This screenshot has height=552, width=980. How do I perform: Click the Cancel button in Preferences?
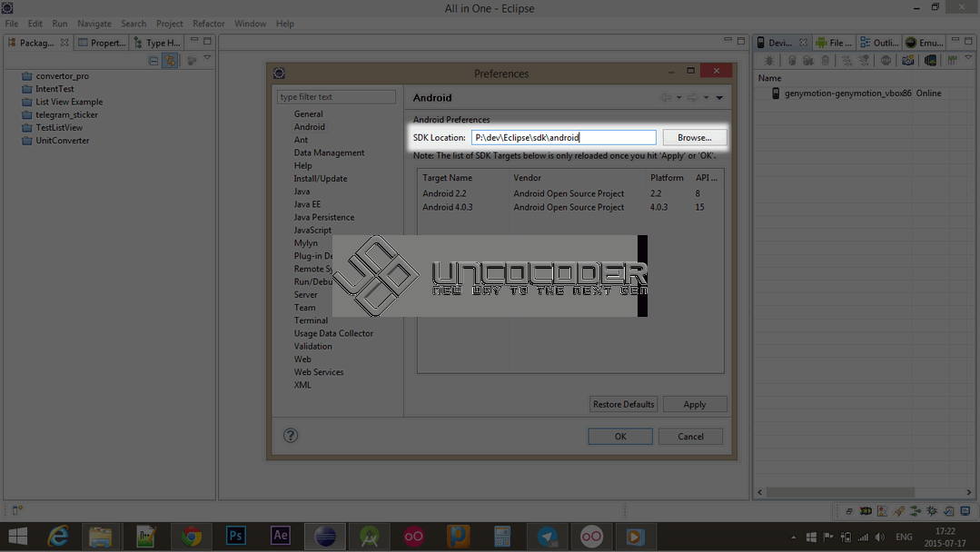690,437
